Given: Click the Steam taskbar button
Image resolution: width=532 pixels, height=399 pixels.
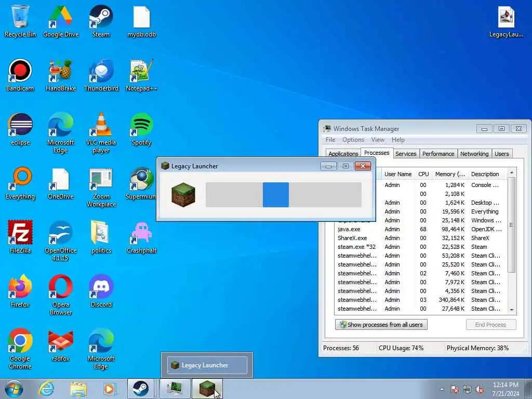Looking at the screenshot, I should click(x=140, y=389).
